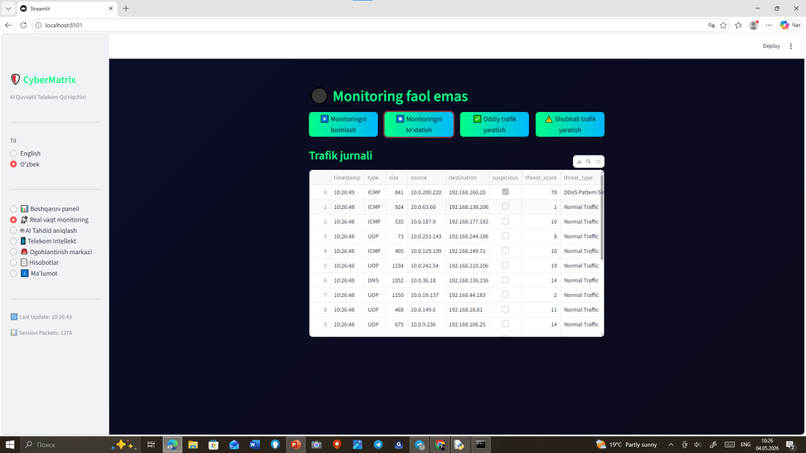Select Hisobotlar page radio
The image size is (806, 453).
pyautogui.click(x=13, y=262)
